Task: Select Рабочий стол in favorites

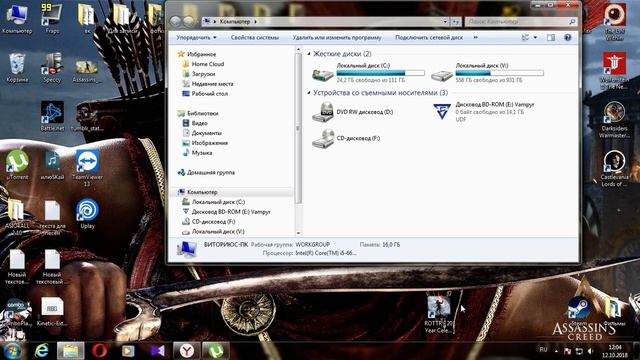Action: pyautogui.click(x=209, y=93)
